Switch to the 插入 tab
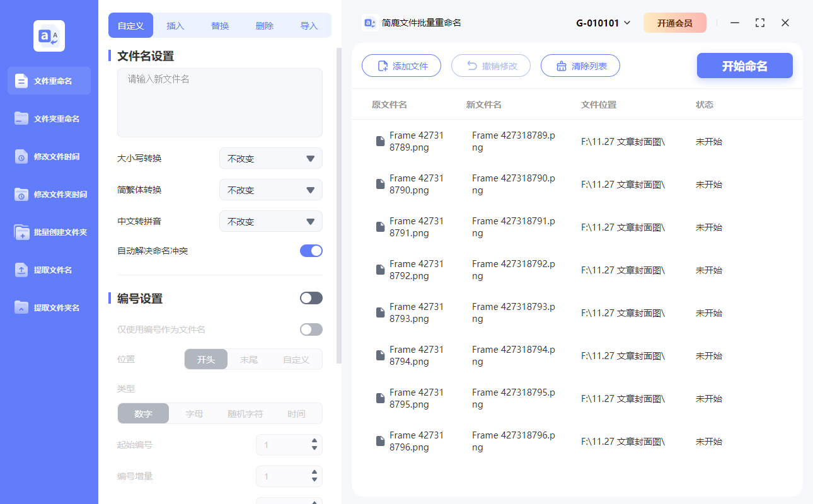The height and width of the screenshot is (504, 813). [175, 25]
